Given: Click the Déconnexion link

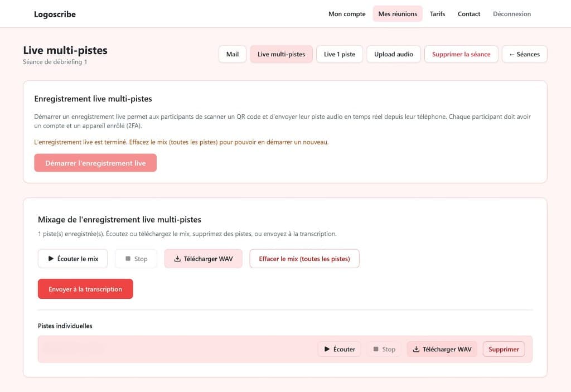Looking at the screenshot, I should coord(511,14).
